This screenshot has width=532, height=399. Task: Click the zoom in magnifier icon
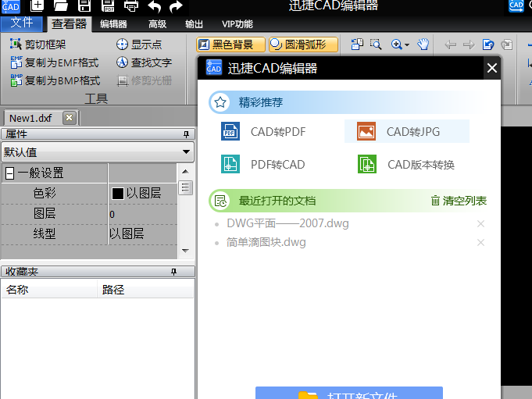(396, 45)
